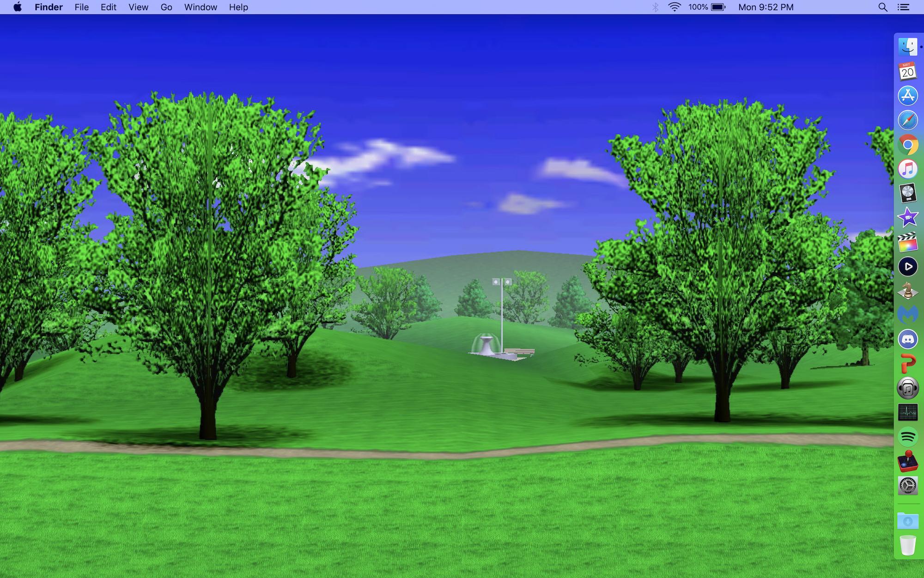The height and width of the screenshot is (578, 924).
Task: Launch iMovie from the Dock
Action: pyautogui.click(x=907, y=218)
